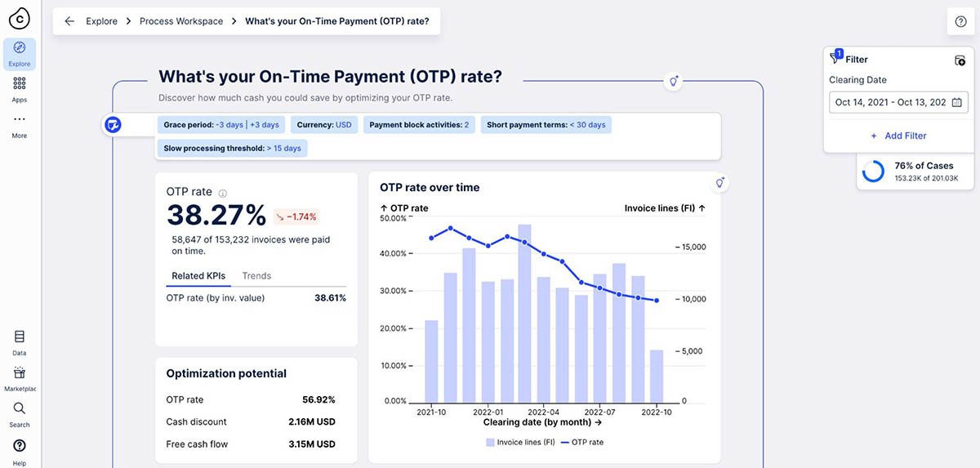Select the Related KPIs tab
The width and height of the screenshot is (980, 468).
click(x=198, y=276)
